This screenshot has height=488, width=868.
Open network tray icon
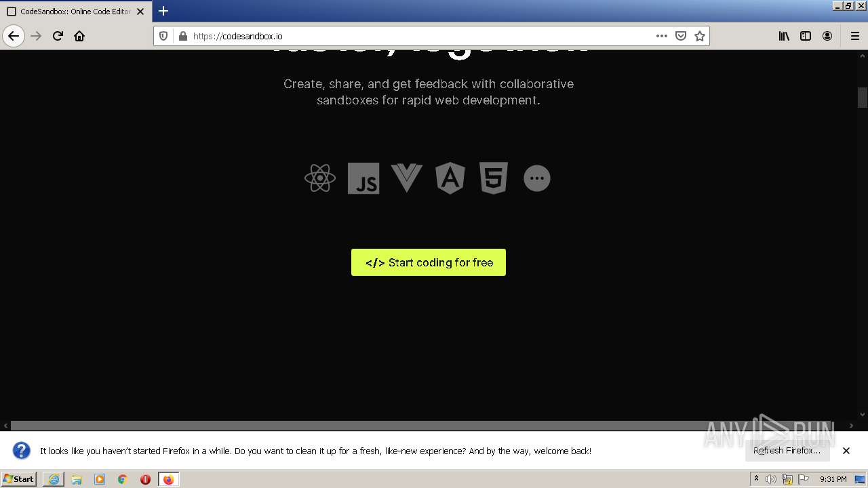[x=787, y=479]
